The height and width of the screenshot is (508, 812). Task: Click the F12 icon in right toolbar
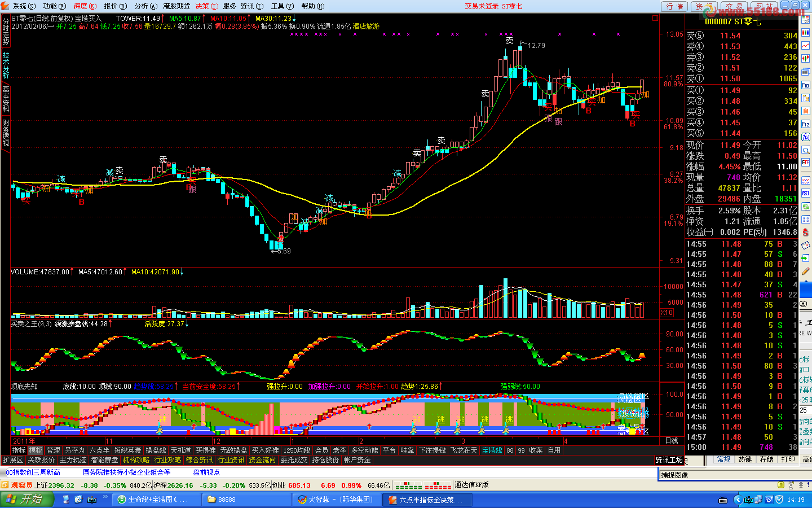point(806,124)
